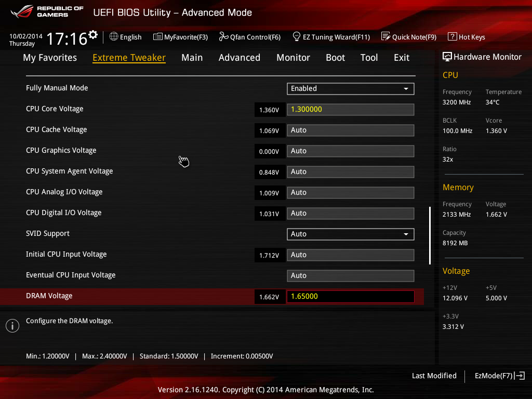The width and height of the screenshot is (532, 399).
Task: Show Hot Keys question mark icon
Action: point(452,37)
